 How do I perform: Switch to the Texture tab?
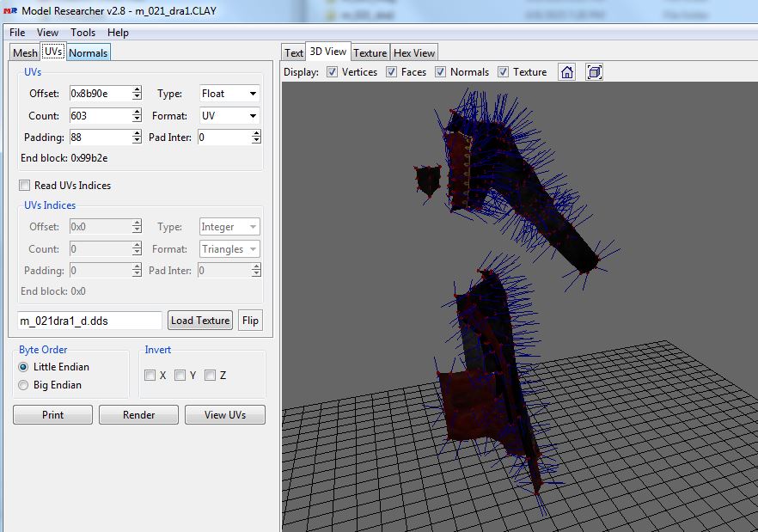click(370, 52)
